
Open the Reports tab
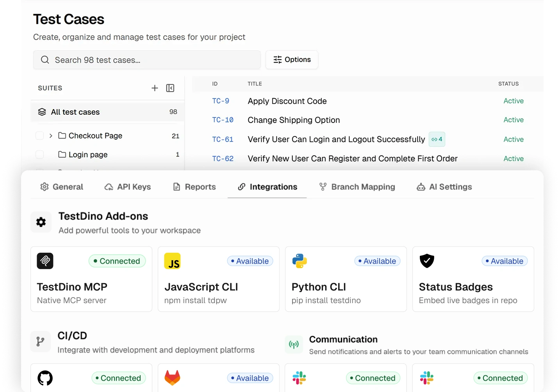coord(194,187)
